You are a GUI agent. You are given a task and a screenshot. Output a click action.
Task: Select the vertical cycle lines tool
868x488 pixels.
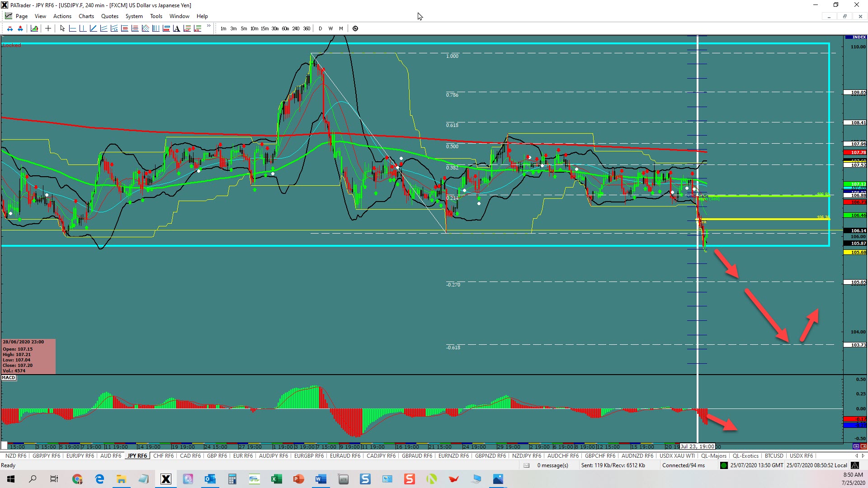click(156, 28)
